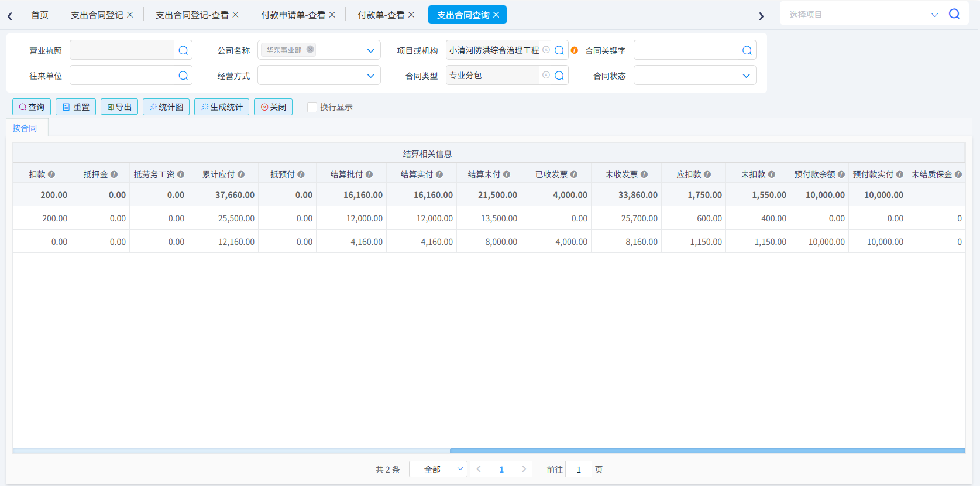Image resolution: width=980 pixels, height=486 pixels.
Task: Close the 付款单-查看 tab
Action: point(411,15)
